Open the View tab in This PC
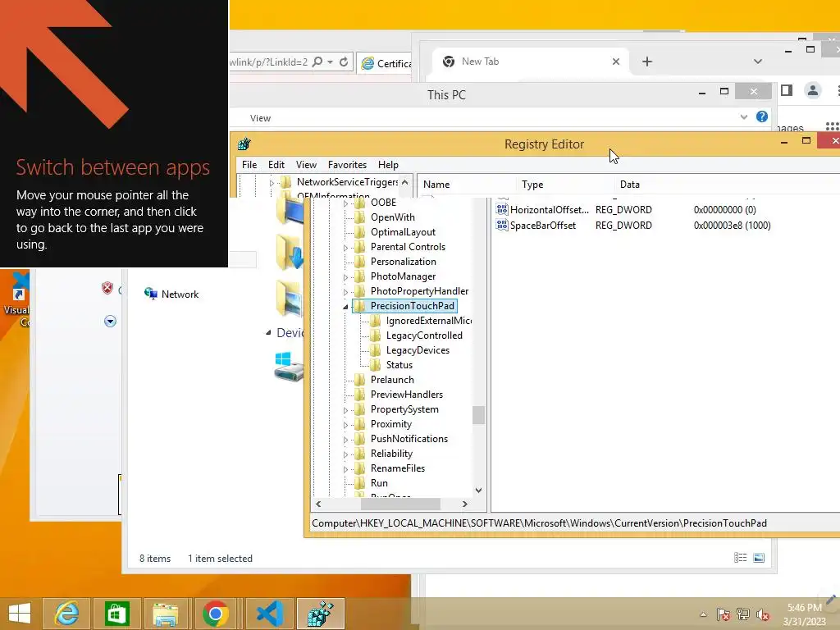 coord(260,118)
